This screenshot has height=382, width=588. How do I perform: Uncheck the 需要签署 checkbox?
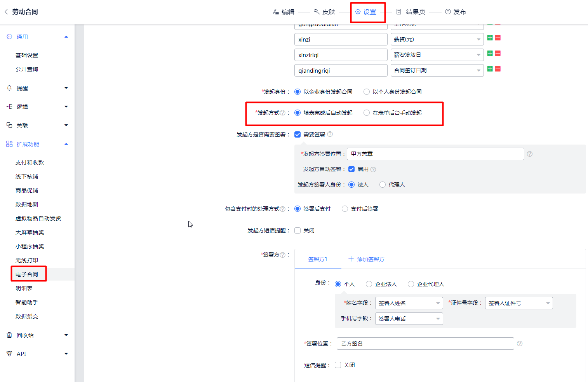click(x=297, y=134)
